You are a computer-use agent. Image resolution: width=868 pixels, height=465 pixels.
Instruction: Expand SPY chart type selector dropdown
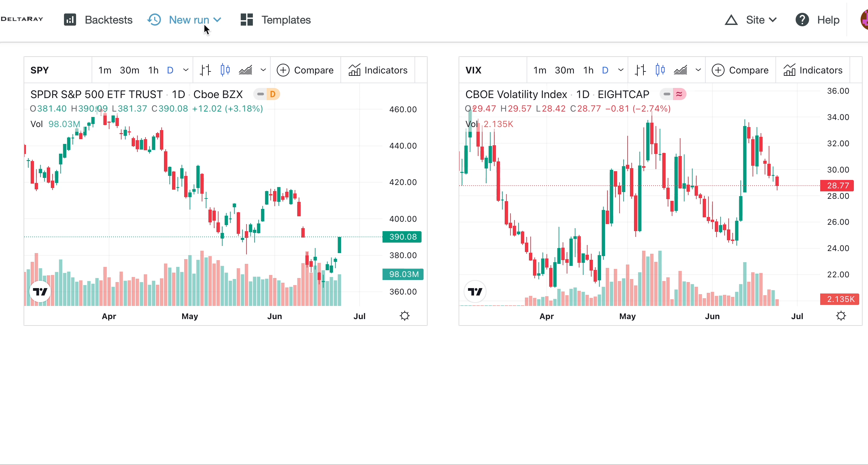click(x=262, y=70)
